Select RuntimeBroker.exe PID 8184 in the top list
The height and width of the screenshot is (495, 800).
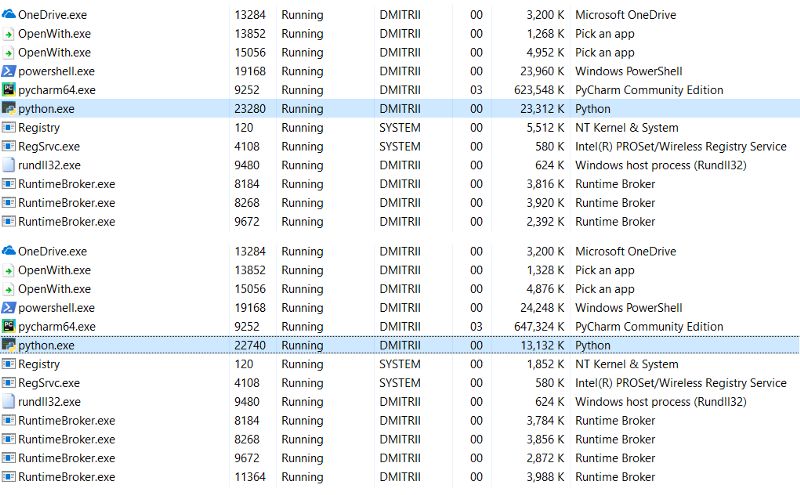point(400,184)
